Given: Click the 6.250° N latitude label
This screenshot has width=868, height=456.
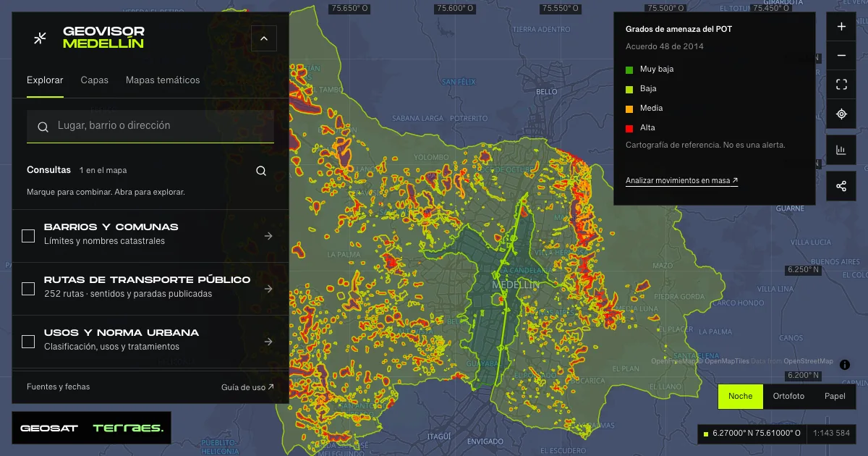Looking at the screenshot, I should tap(804, 269).
